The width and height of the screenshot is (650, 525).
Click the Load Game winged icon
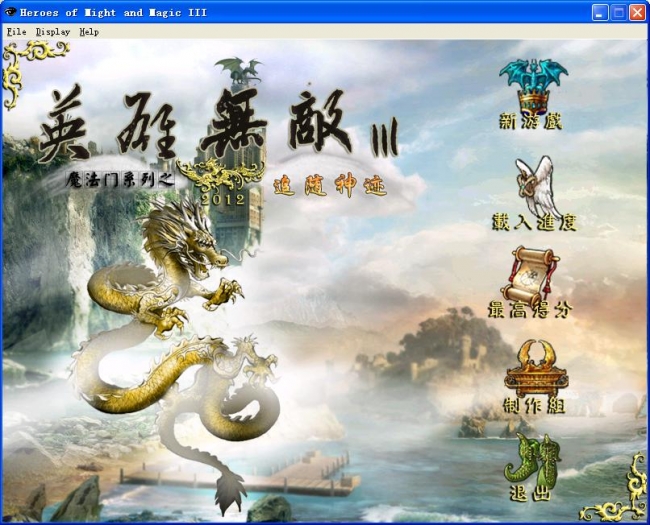(x=537, y=183)
